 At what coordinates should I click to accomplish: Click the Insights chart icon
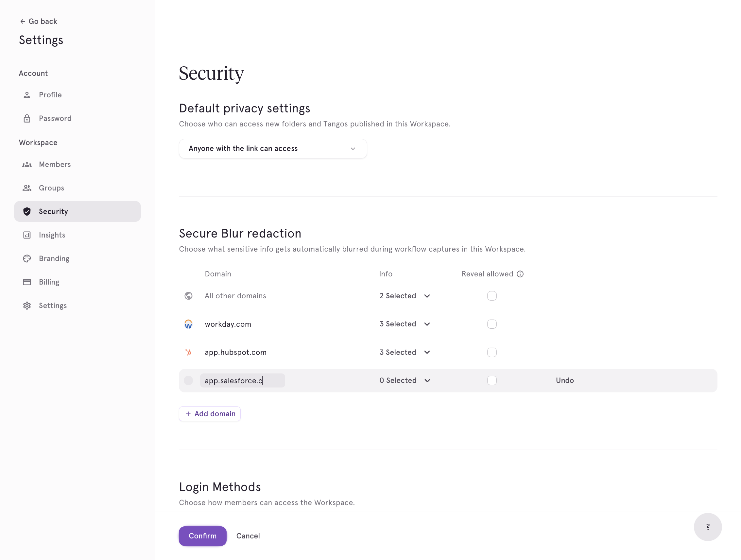(27, 235)
